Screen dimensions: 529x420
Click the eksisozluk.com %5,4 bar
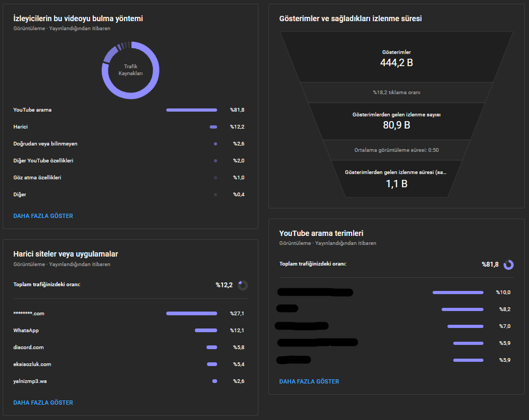point(212,364)
